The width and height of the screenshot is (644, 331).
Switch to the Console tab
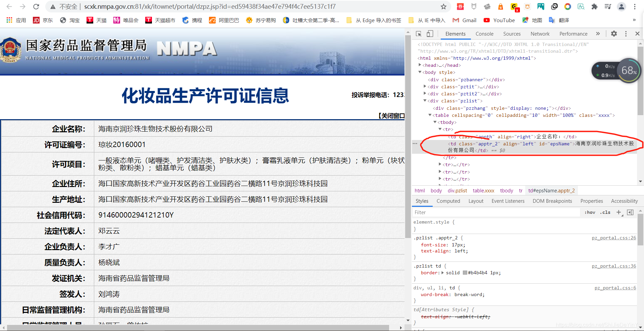click(x=484, y=34)
